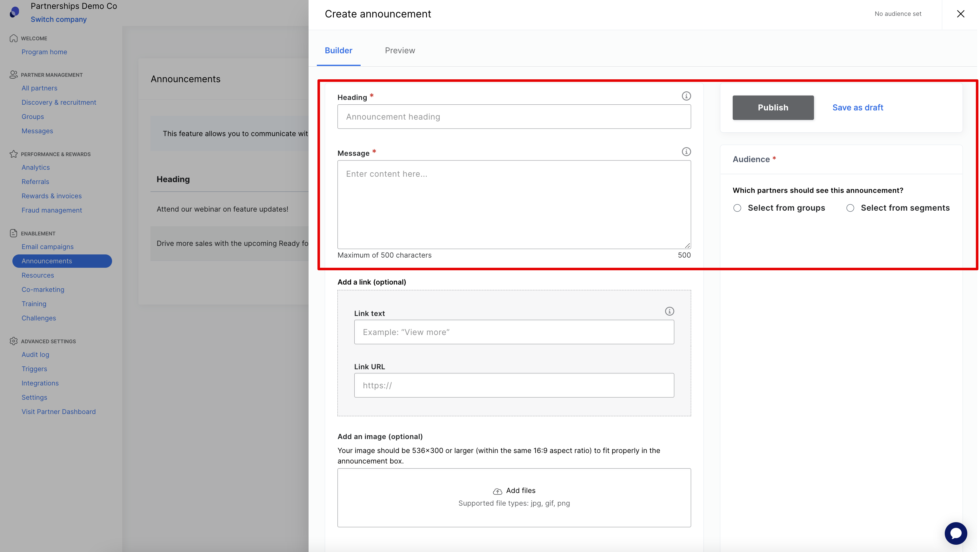Choose Select from segments radio button
Viewport: 980px width, 552px height.
850,208
